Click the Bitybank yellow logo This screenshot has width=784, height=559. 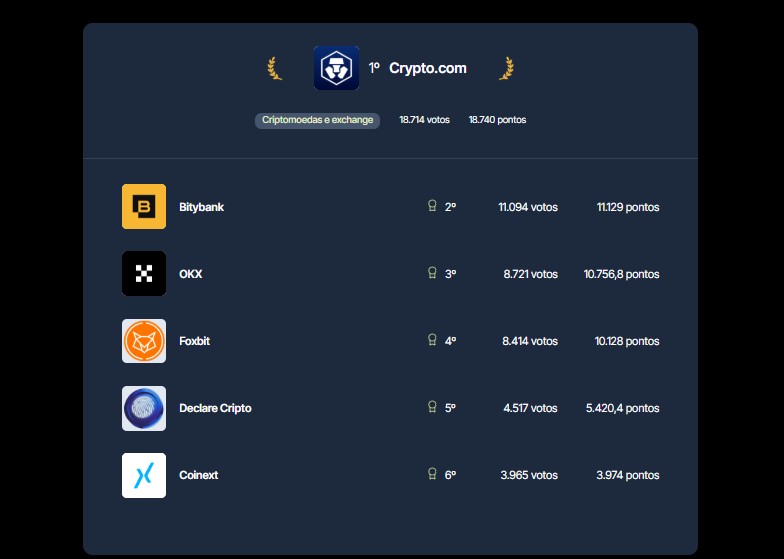pyautogui.click(x=144, y=206)
